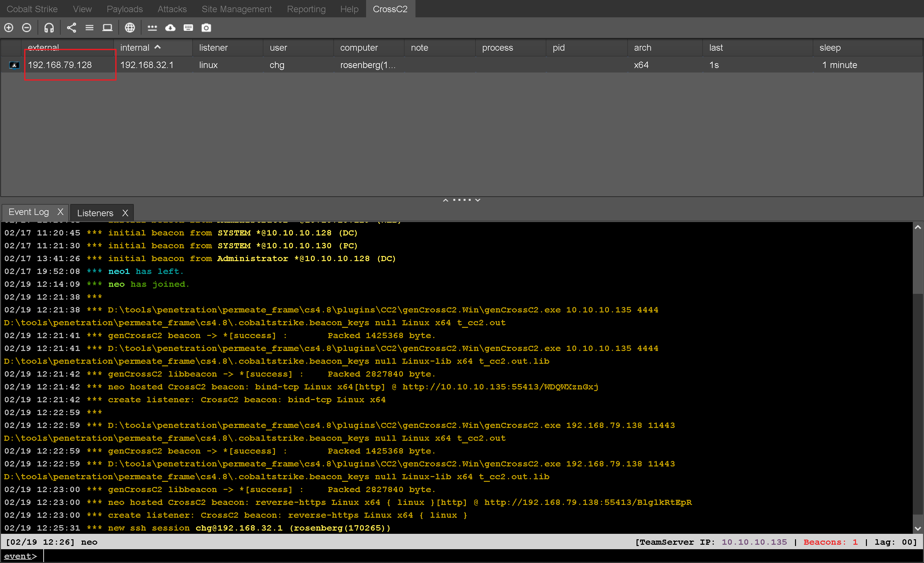Open the CrossC2 menu
The image size is (924, 563).
pos(390,9)
